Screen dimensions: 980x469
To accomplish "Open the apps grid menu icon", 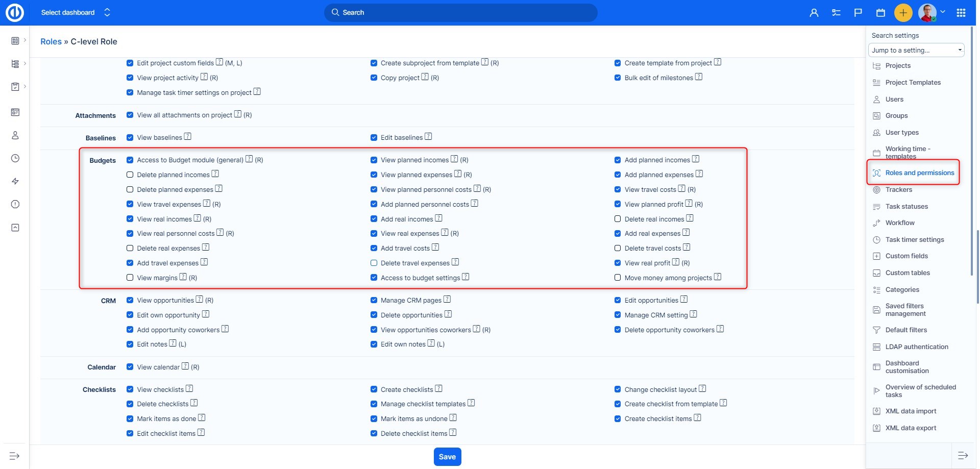I will (x=961, y=13).
